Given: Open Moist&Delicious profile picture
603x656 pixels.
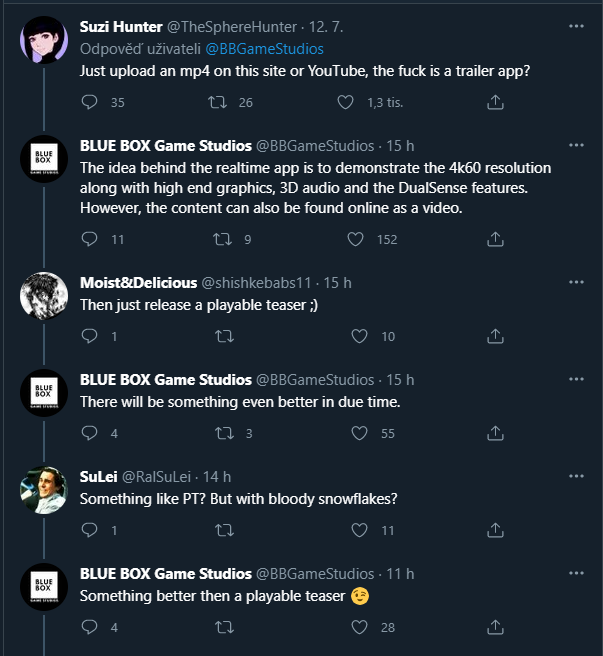Looking at the screenshot, I should pyautogui.click(x=44, y=294).
